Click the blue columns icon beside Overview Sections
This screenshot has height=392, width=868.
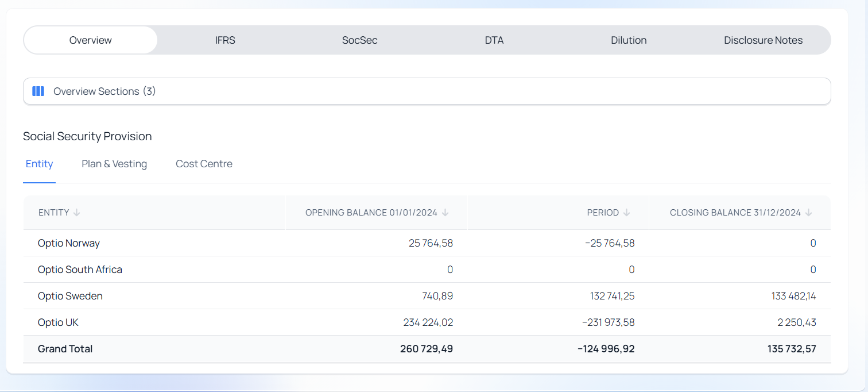38,91
